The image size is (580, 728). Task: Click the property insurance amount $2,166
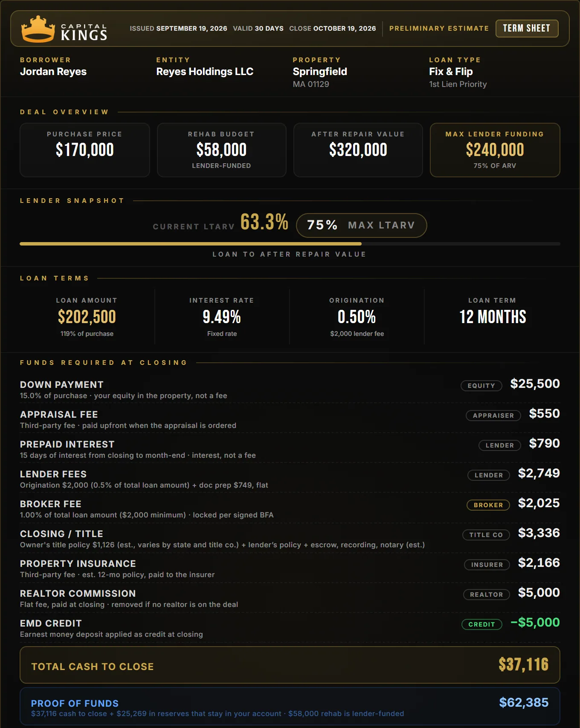539,563
